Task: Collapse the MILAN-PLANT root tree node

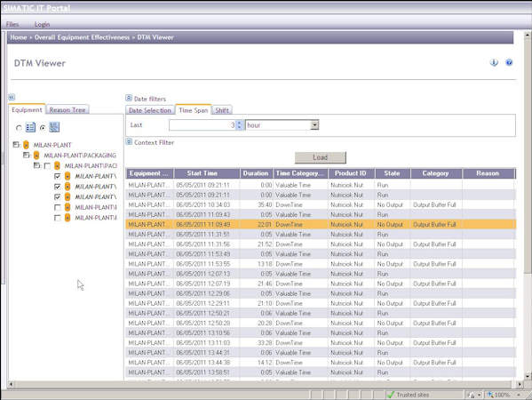Action: click(16, 145)
